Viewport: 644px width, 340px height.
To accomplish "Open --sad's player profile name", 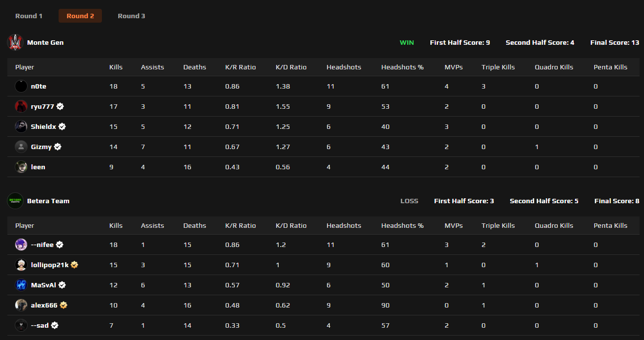I will coord(40,325).
